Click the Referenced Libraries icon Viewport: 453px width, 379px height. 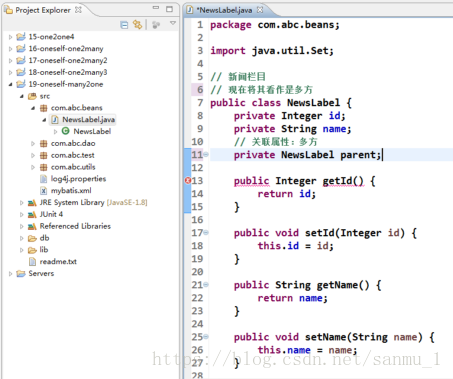tap(32, 226)
